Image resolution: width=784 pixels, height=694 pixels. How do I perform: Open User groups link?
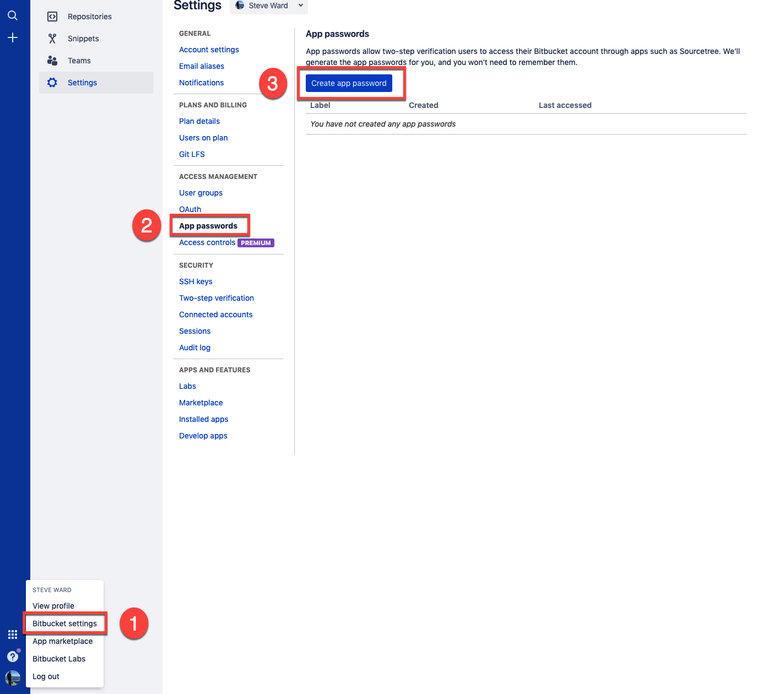click(201, 193)
